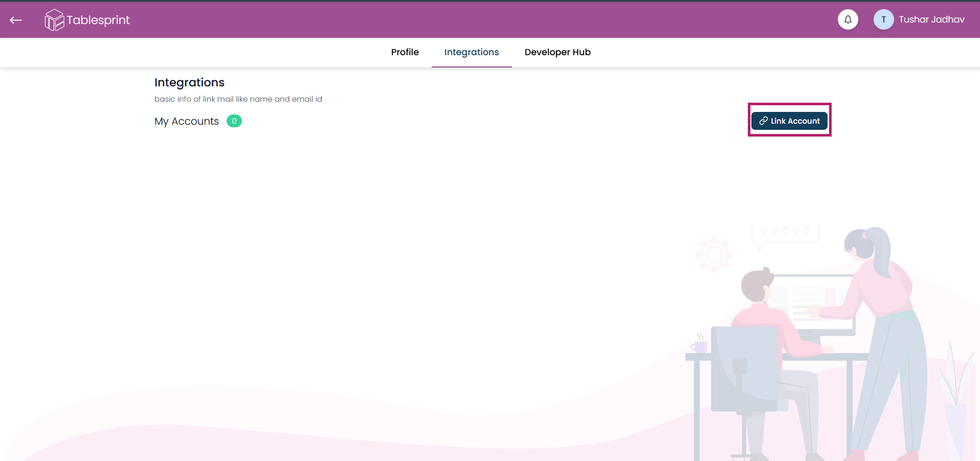Open the Developer Hub tab
Image resolution: width=980 pixels, height=461 pixels.
pyautogui.click(x=557, y=52)
